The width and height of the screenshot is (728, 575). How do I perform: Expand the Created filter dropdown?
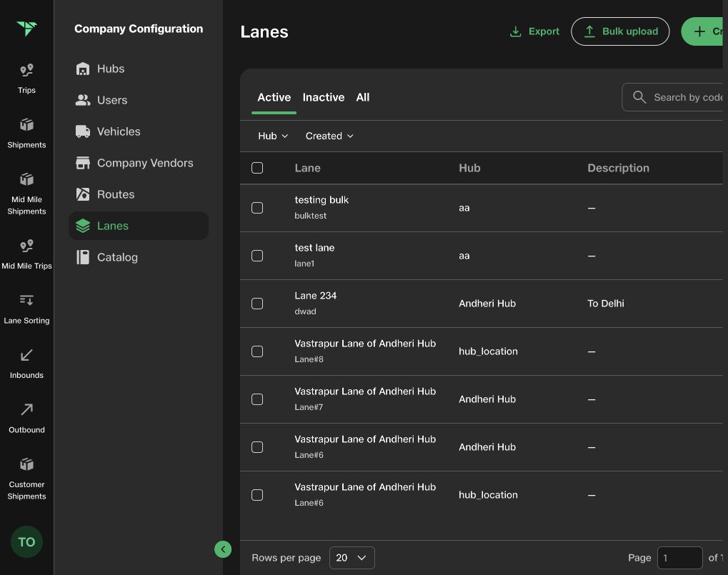(x=329, y=136)
